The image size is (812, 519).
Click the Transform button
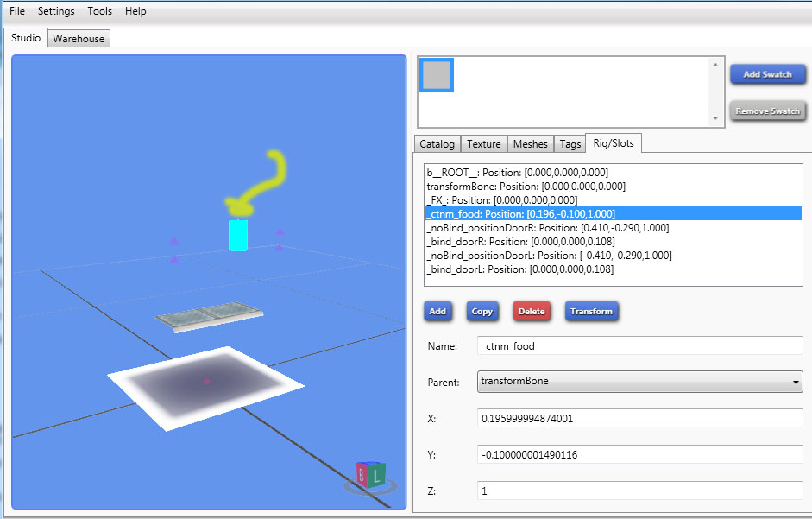pos(591,311)
